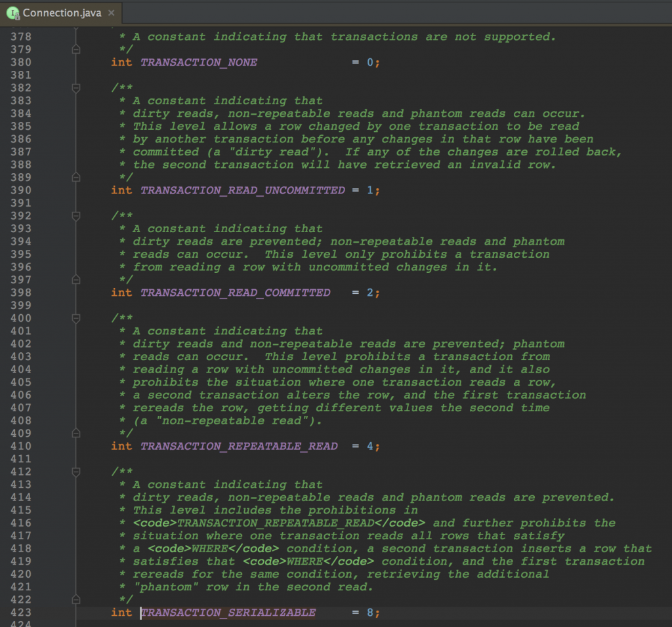Collapse the Javadoc fold at line 400
Screen dimensions: 672x627
pos(76,318)
